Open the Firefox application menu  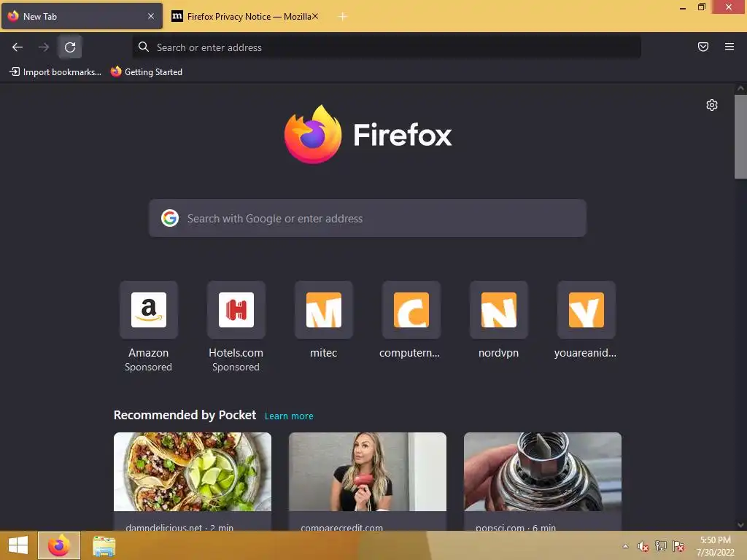(729, 47)
